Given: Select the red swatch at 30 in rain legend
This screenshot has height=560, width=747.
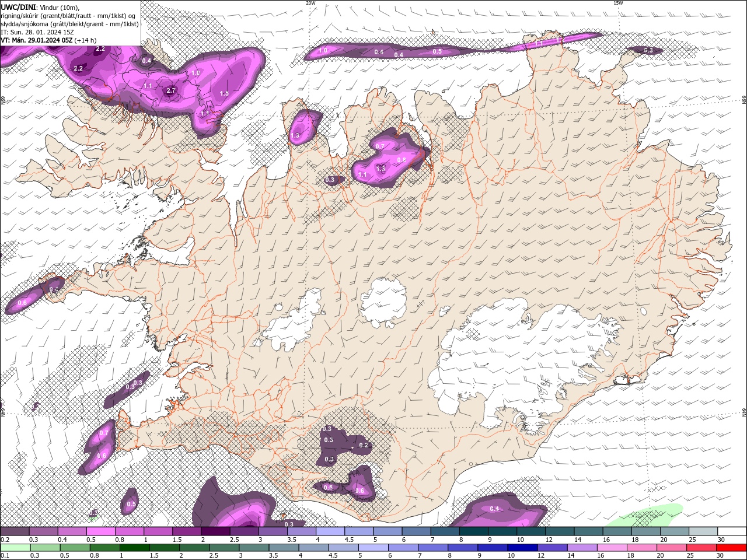Looking at the screenshot, I should point(731,548).
